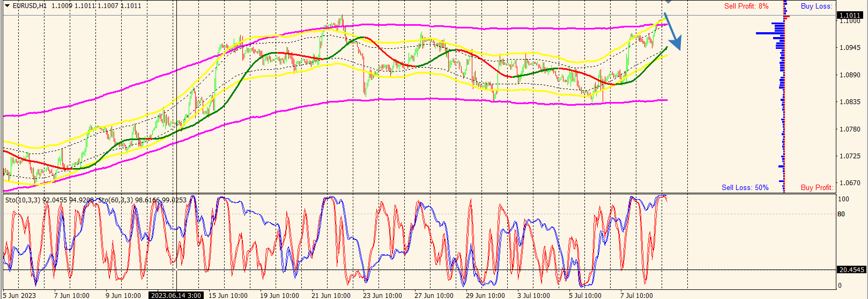Click the Sto(10,3,3) indicator label
Viewport: 868px width, 299px height.
coord(23,200)
